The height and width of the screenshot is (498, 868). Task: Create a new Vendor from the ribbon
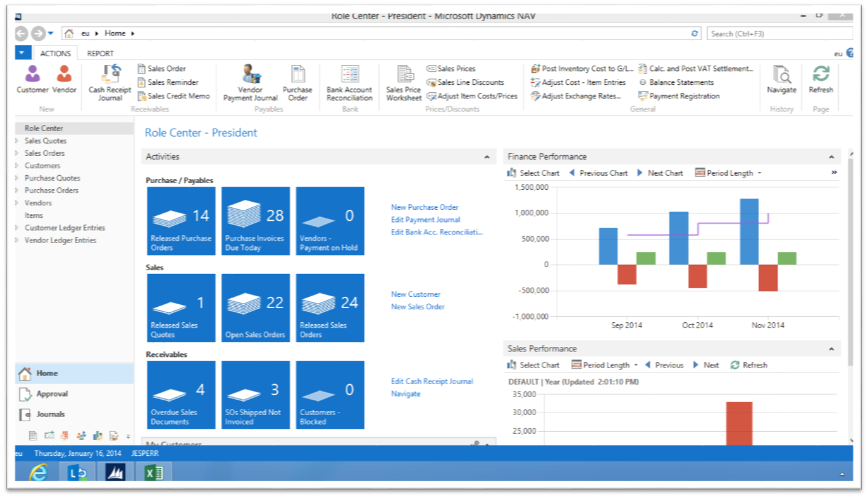point(64,80)
